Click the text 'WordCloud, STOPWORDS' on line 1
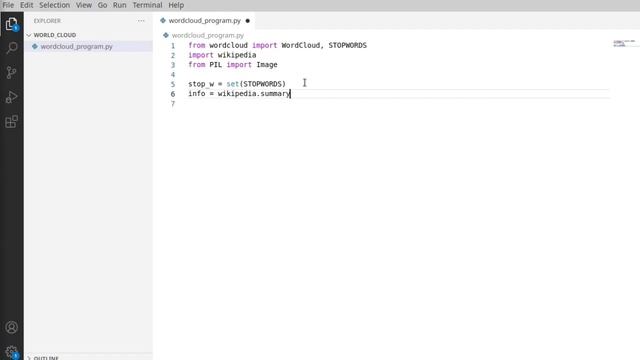The height and width of the screenshot is (360, 640). tap(324, 45)
